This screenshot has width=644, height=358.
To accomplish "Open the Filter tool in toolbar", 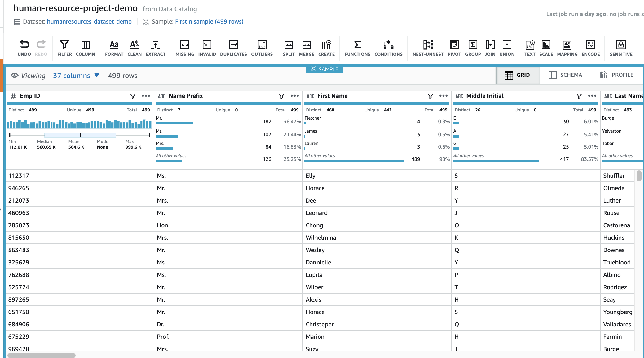I will coord(64,45).
